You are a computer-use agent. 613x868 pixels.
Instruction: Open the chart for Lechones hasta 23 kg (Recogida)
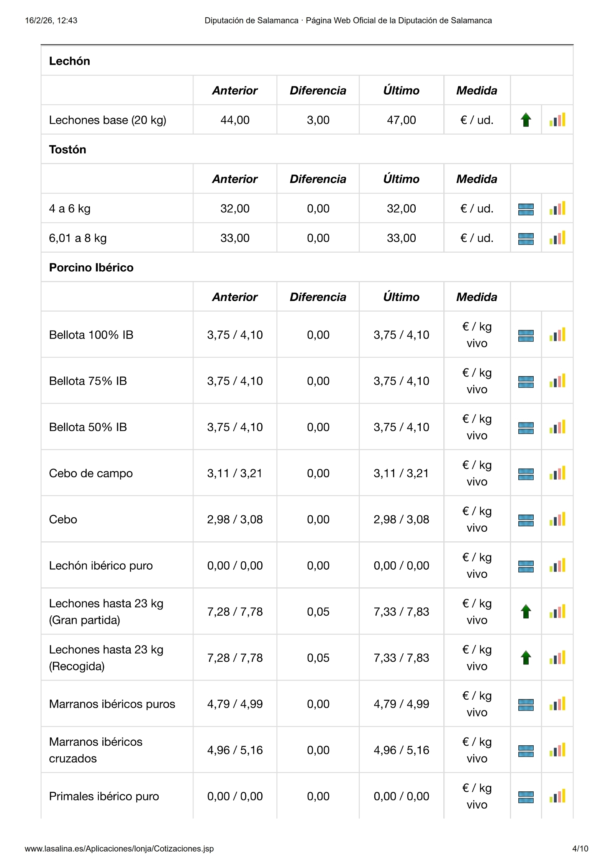(x=557, y=658)
